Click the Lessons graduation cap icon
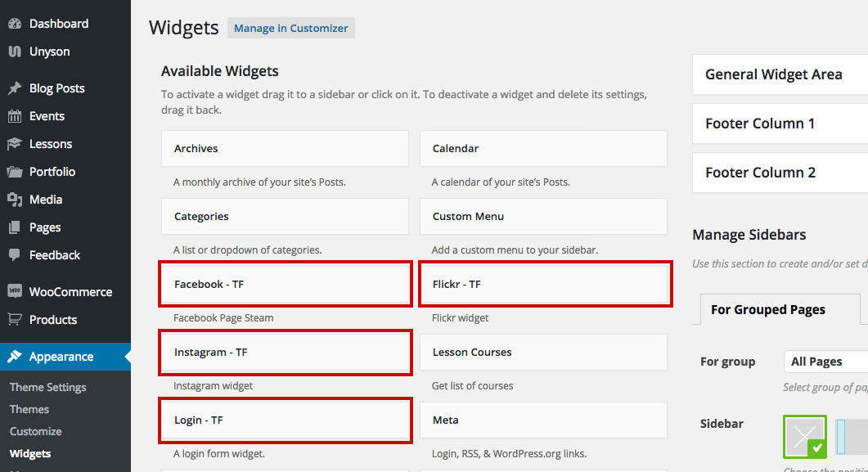The height and width of the screenshot is (472, 868). tap(15, 144)
